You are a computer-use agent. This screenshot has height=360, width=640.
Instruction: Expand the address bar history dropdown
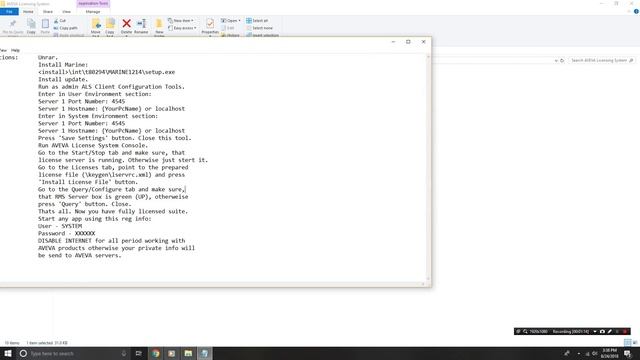[556, 60]
